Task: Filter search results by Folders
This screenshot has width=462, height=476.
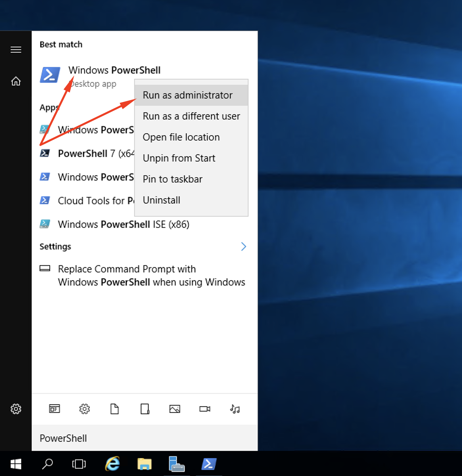Action: (145, 409)
